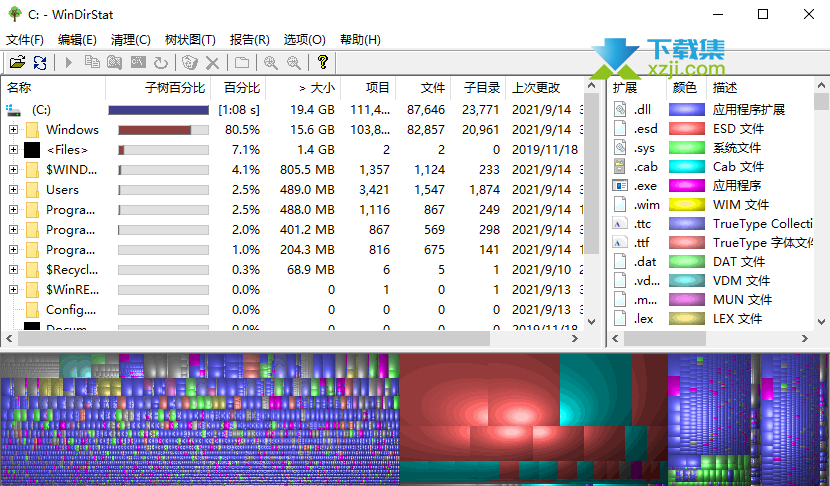Click the Windows folder icon

pos(32,130)
